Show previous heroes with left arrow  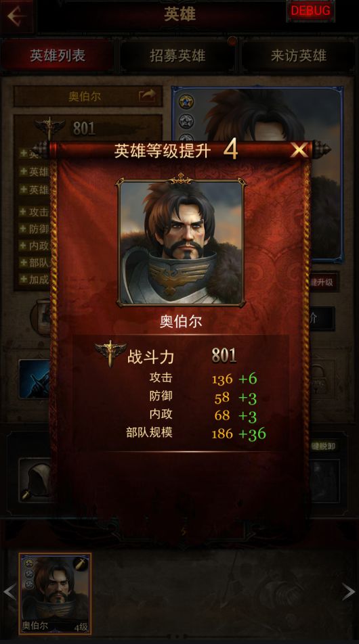click(x=9, y=592)
